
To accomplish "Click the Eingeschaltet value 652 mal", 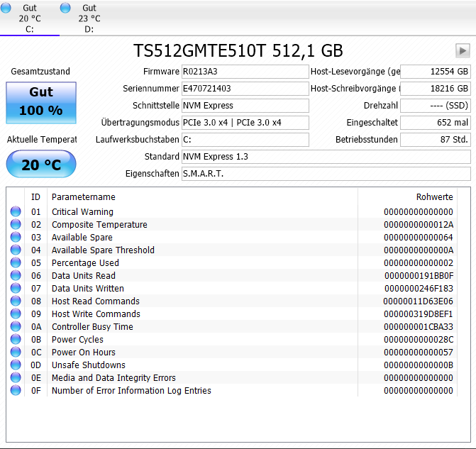I will click(x=436, y=123).
